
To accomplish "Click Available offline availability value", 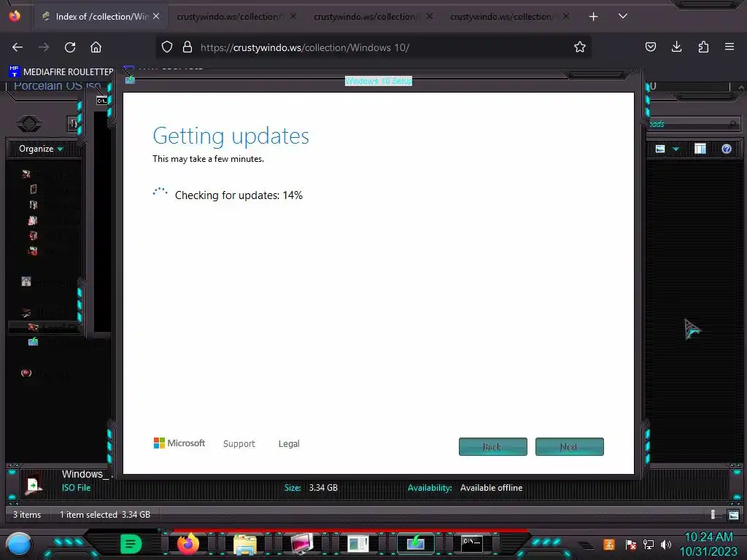I will click(491, 488).
